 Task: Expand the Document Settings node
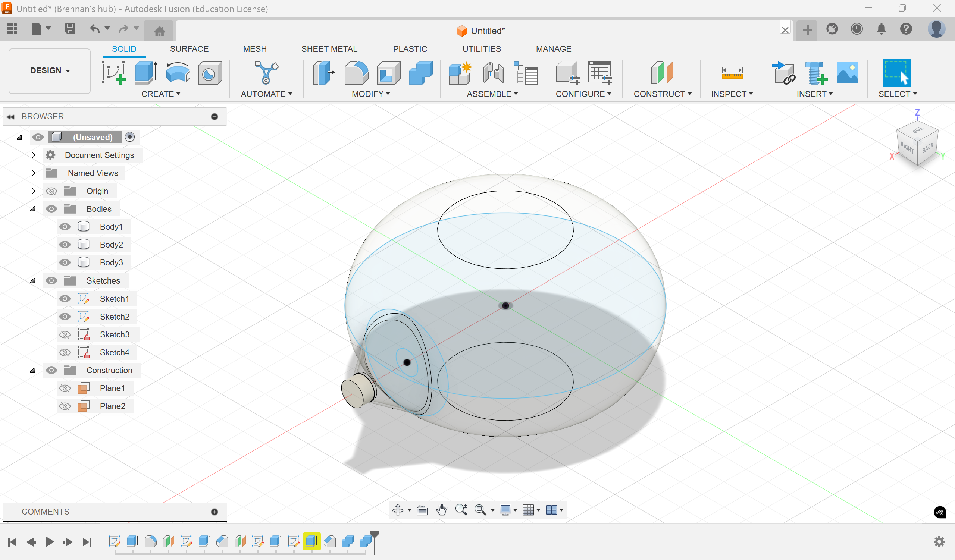32,155
